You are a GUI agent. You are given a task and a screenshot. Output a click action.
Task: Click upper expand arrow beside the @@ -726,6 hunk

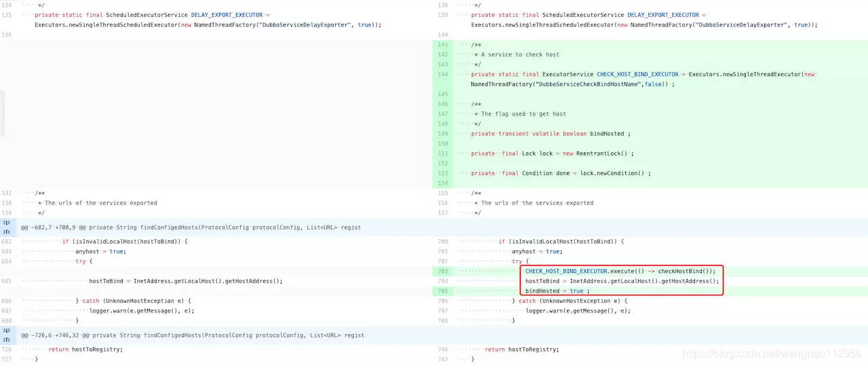coord(6,331)
